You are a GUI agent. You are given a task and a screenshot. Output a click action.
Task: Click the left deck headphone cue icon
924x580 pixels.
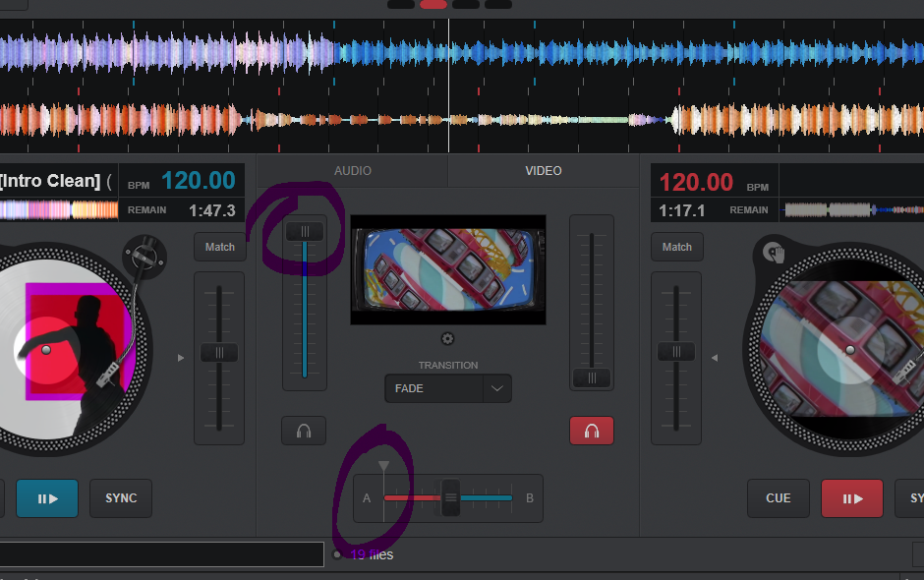click(304, 431)
